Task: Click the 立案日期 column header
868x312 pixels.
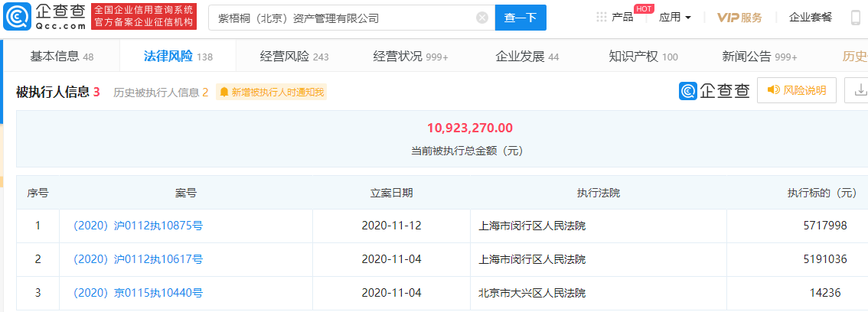Action: [391, 193]
